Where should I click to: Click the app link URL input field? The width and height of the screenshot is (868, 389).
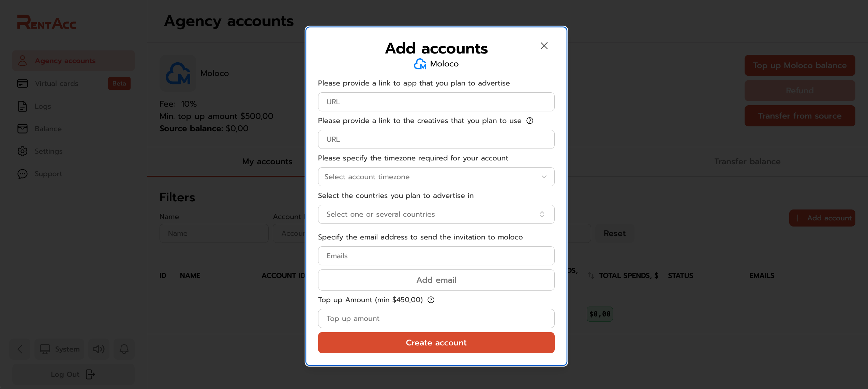[436, 102]
